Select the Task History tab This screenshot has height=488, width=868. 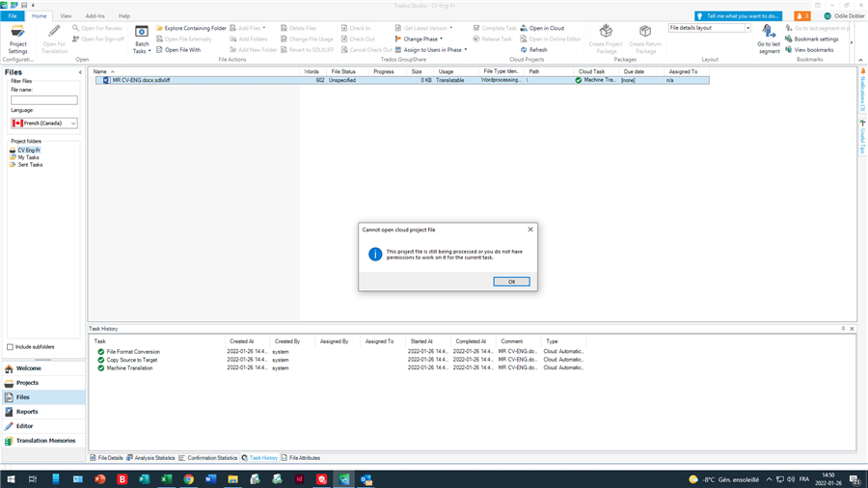(259, 458)
